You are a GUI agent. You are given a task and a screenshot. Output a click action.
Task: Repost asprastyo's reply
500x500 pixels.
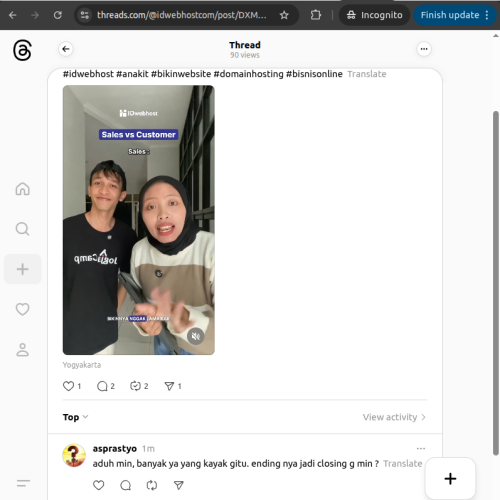point(152,485)
